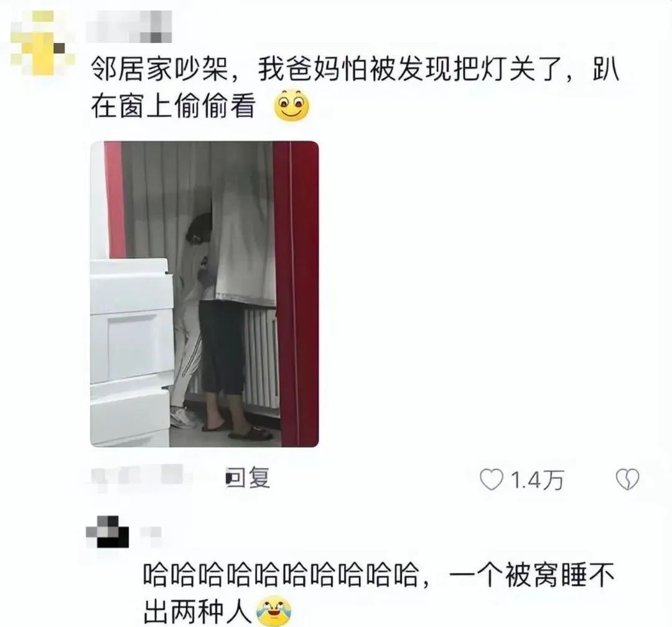Click the blushing smiley emoji after 偷偷看
The image size is (672, 627).
[x=291, y=105]
